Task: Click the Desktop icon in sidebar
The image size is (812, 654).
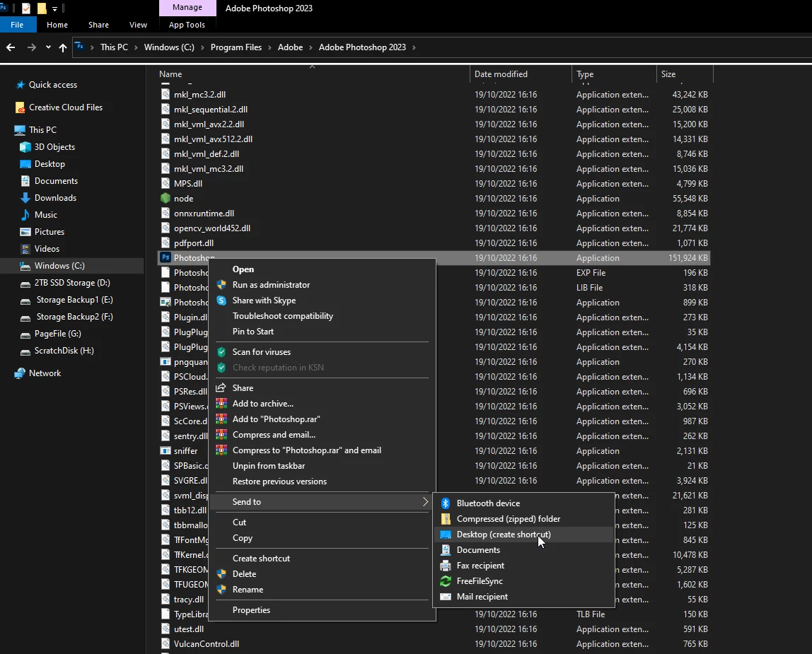Action: (x=25, y=164)
